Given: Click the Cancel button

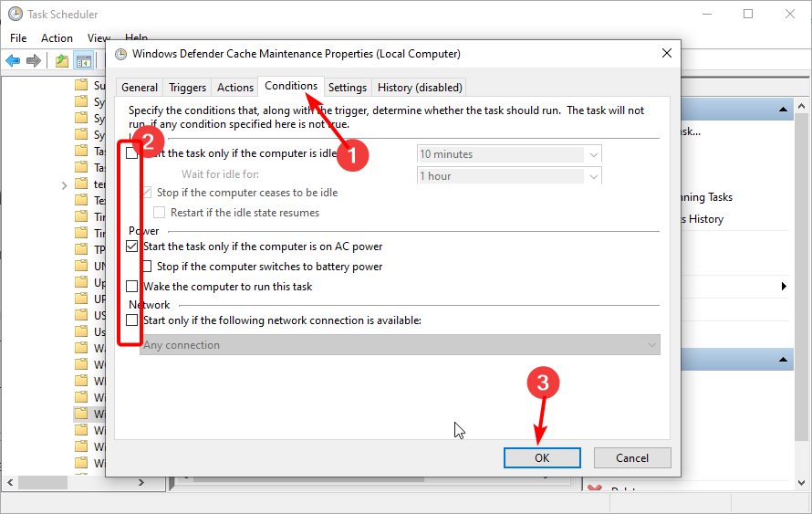Looking at the screenshot, I should (x=632, y=458).
